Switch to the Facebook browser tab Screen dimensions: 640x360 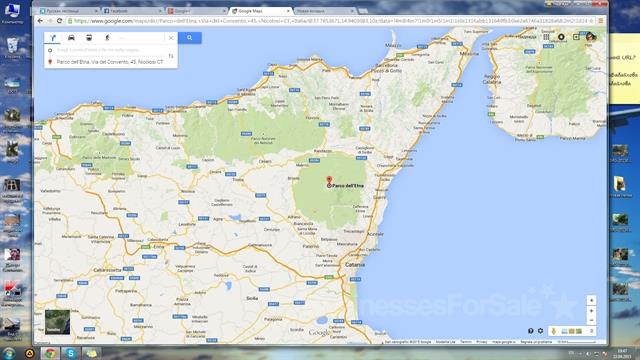tap(131, 11)
